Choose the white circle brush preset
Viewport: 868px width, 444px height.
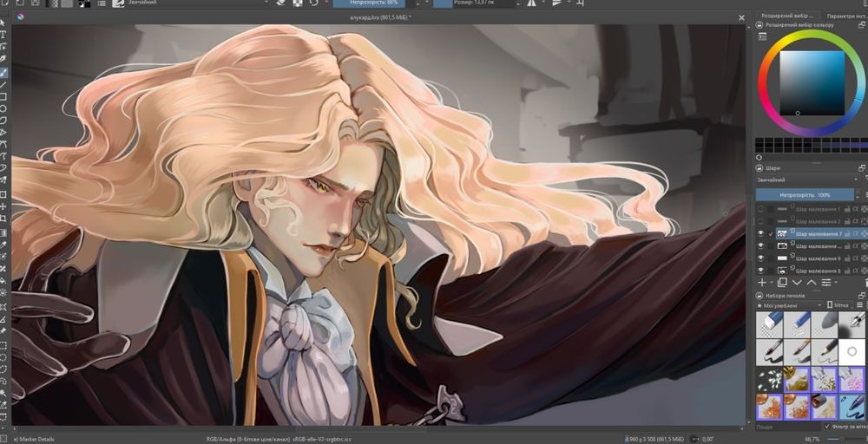pyautogui.click(x=852, y=352)
